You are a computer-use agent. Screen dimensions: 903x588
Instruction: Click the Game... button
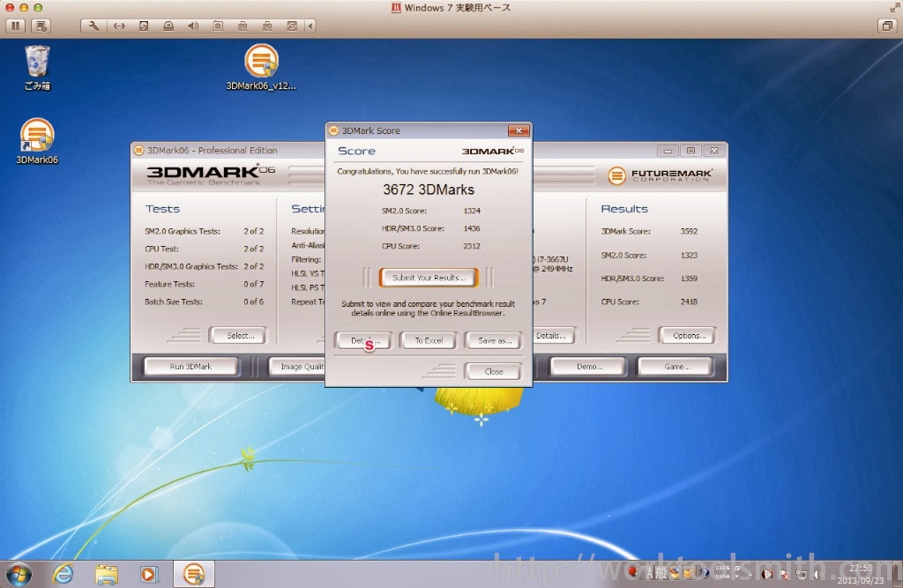click(x=676, y=366)
